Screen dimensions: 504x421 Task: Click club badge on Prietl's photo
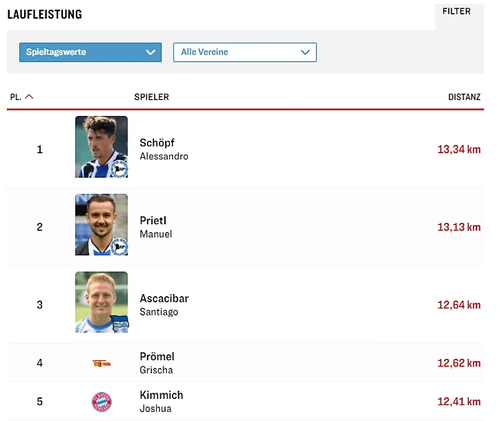click(119, 247)
